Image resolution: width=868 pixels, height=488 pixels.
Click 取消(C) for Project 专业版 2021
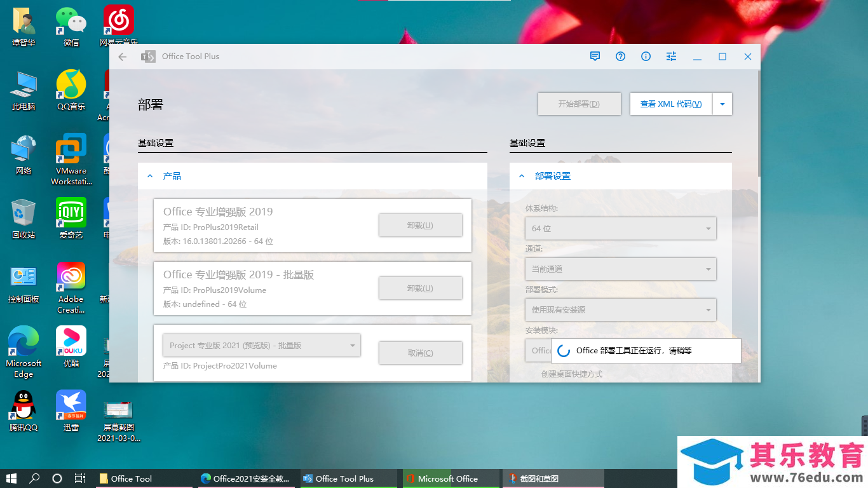[x=420, y=353]
